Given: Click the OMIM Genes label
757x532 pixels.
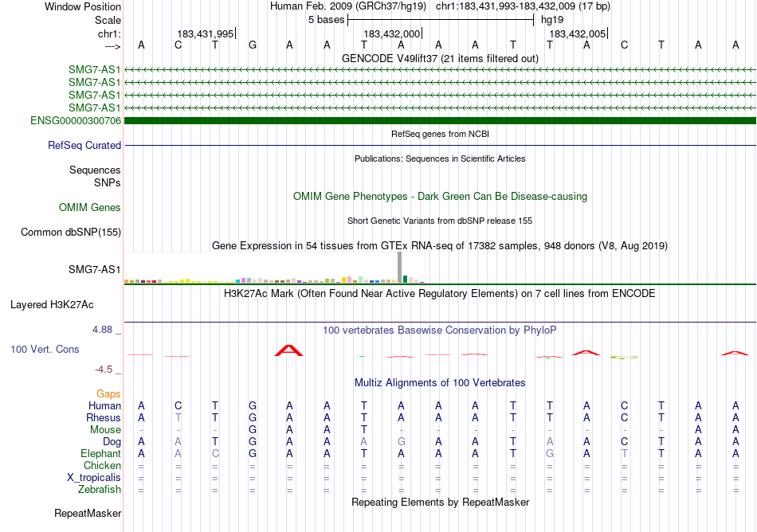Looking at the screenshot, I should (x=89, y=207).
